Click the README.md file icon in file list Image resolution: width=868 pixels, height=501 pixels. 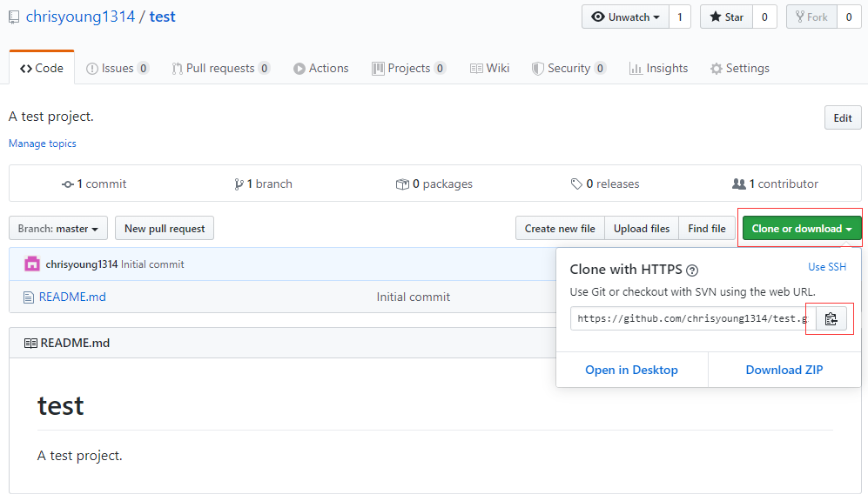28,297
